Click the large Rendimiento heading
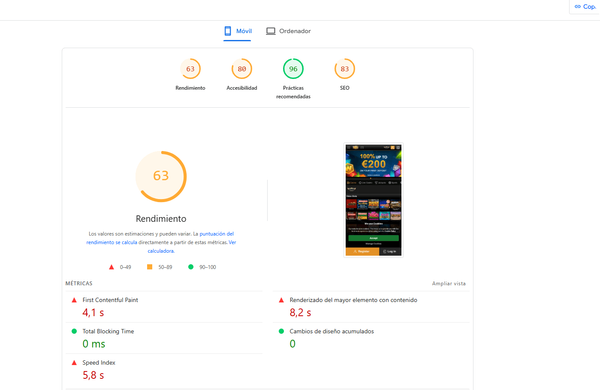The width and height of the screenshot is (600, 390). [161, 219]
